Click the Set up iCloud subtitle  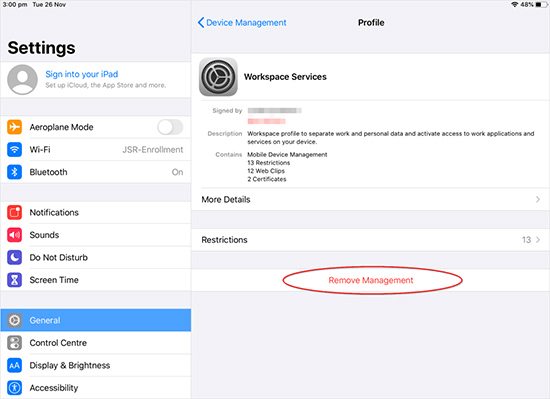pyautogui.click(x=106, y=85)
